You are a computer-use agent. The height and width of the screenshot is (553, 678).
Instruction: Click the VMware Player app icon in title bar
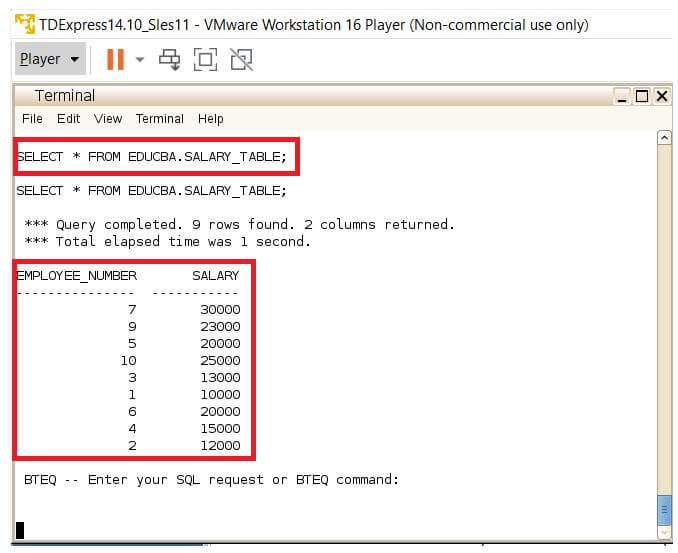pyautogui.click(x=25, y=23)
